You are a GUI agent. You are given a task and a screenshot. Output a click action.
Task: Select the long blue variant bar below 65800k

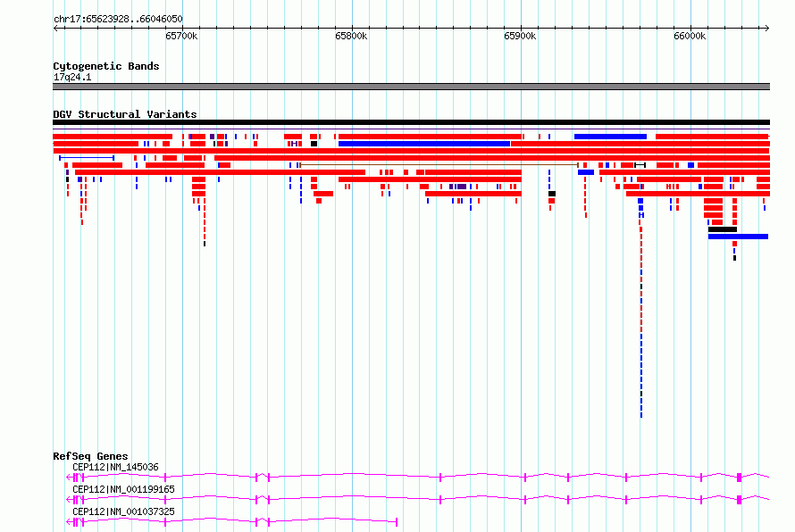click(424, 144)
